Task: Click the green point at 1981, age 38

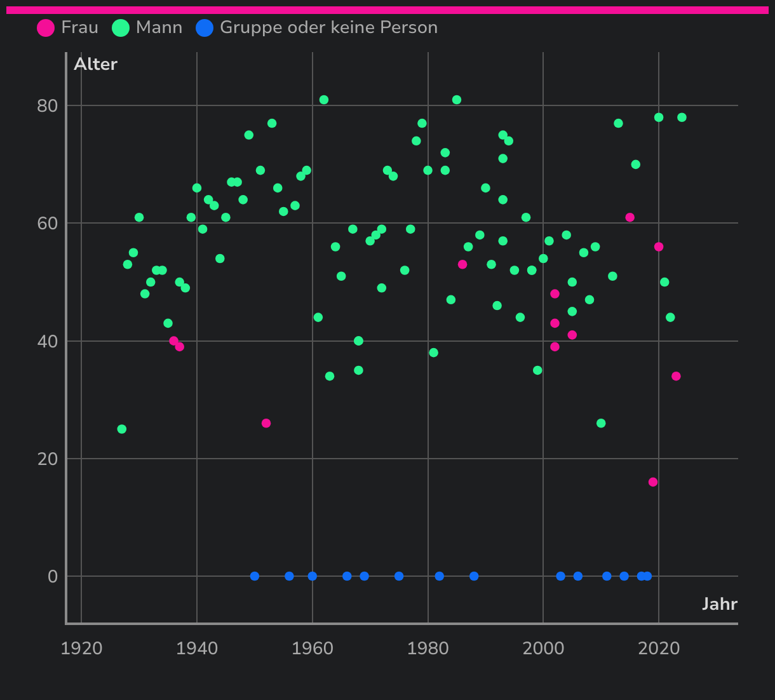Action: 434,353
